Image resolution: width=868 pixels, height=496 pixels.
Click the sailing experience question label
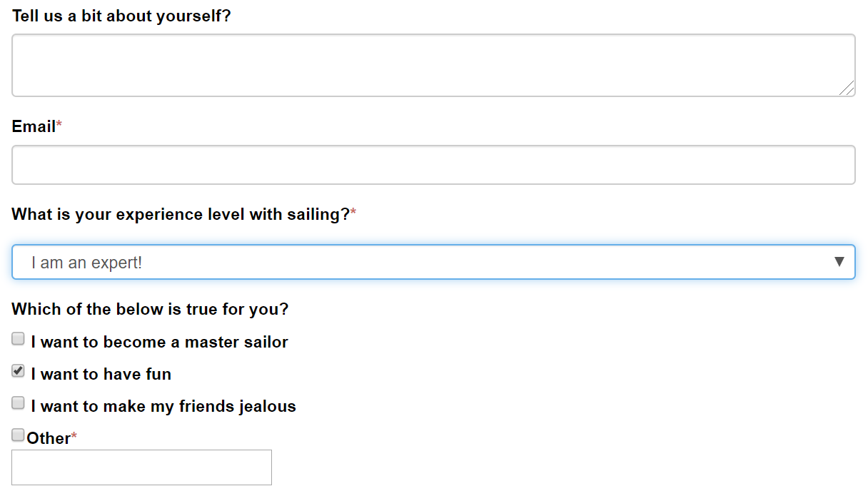point(181,214)
